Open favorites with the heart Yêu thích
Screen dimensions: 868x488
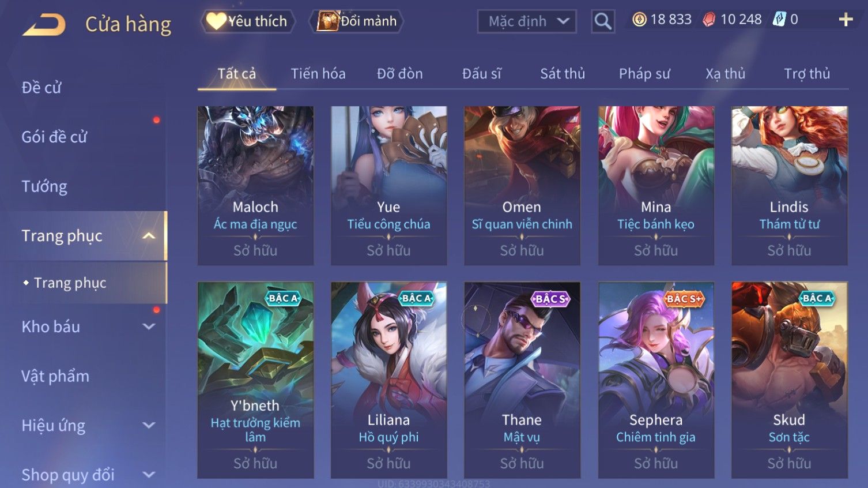[248, 21]
